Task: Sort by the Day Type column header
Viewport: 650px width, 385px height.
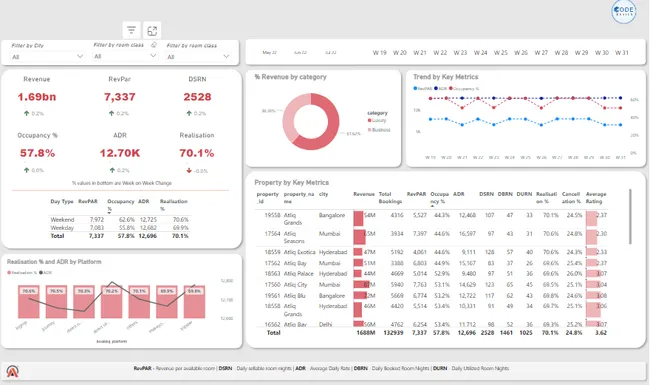Action: pos(62,201)
